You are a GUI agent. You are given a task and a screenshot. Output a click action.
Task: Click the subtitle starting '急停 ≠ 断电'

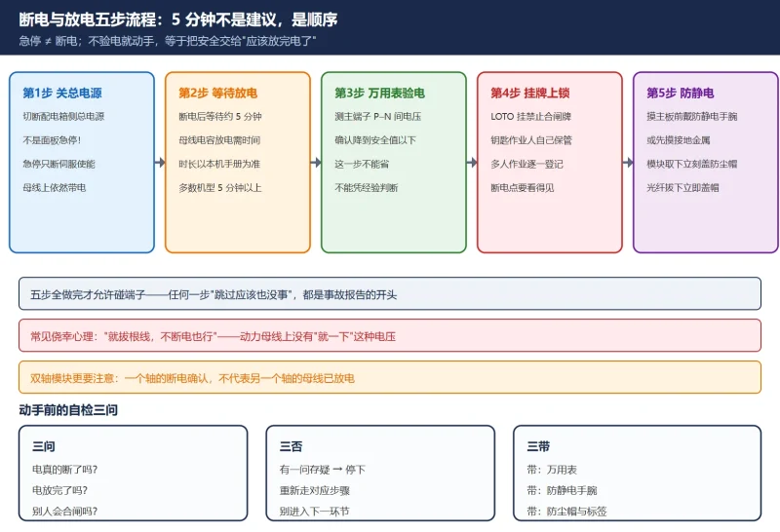(x=168, y=41)
